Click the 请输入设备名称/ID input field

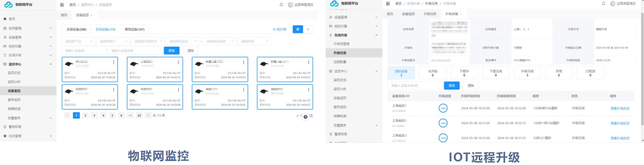pyautogui.click(x=415, y=86)
